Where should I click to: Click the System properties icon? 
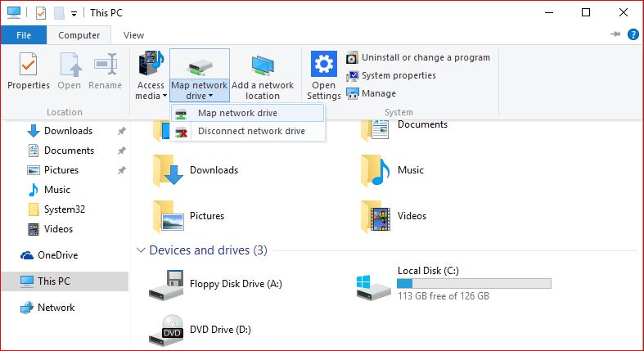coord(352,75)
